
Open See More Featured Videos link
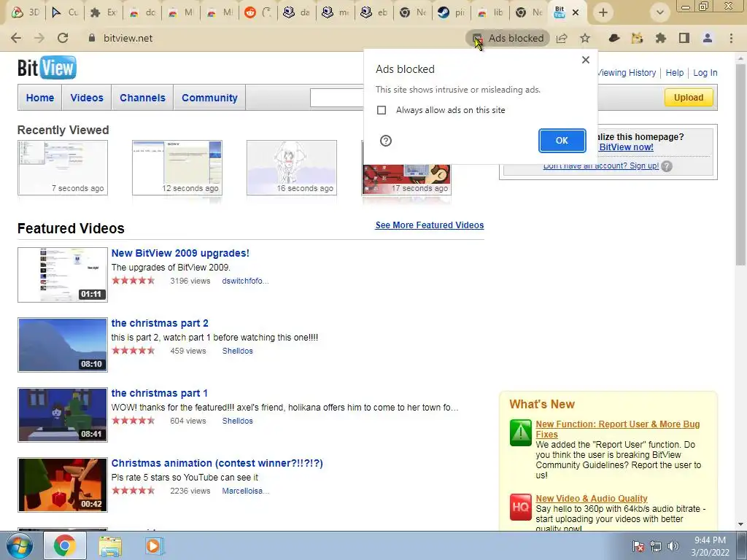pos(429,225)
